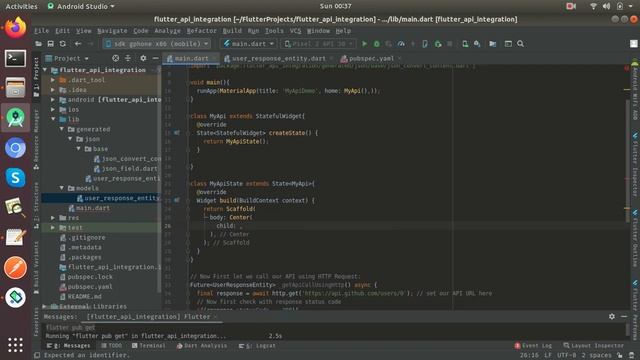Open the Layout Inspector
Screen dimensions: 640x360
(593, 346)
